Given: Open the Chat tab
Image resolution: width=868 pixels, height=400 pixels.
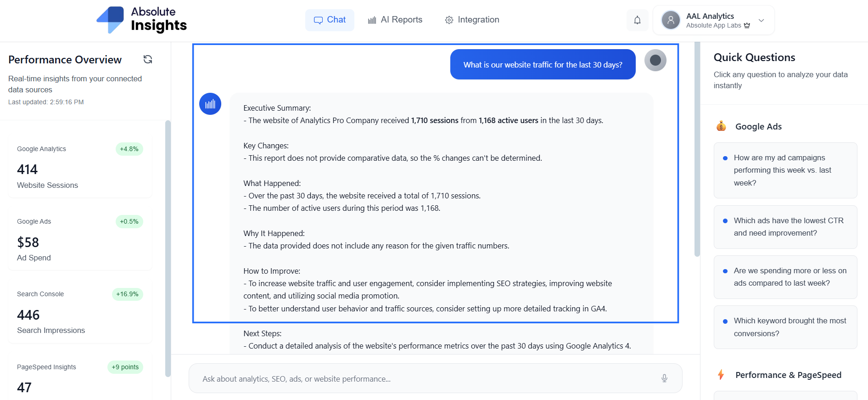Looking at the screenshot, I should tap(330, 20).
